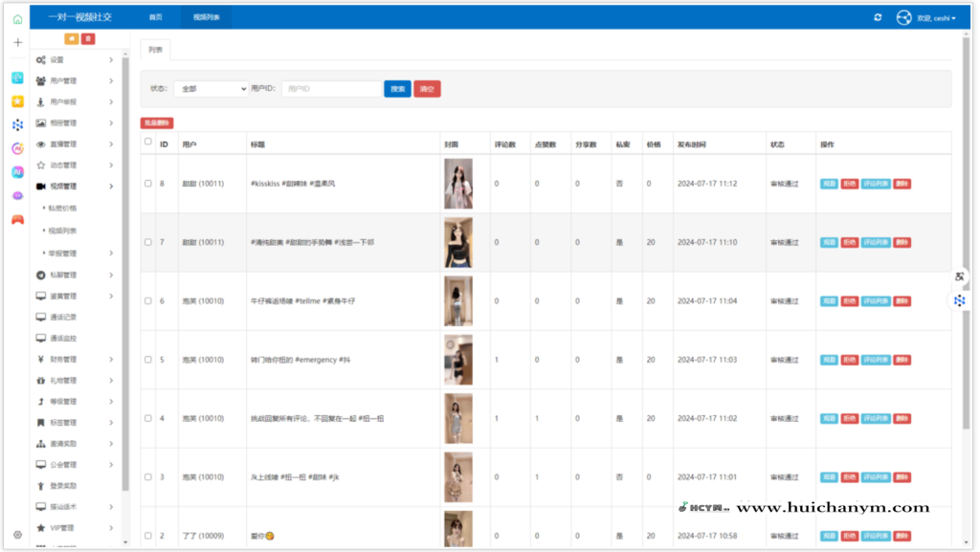Click the orange home icon above sidebar
Image resolution: width=980 pixels, height=552 pixels.
(71, 39)
